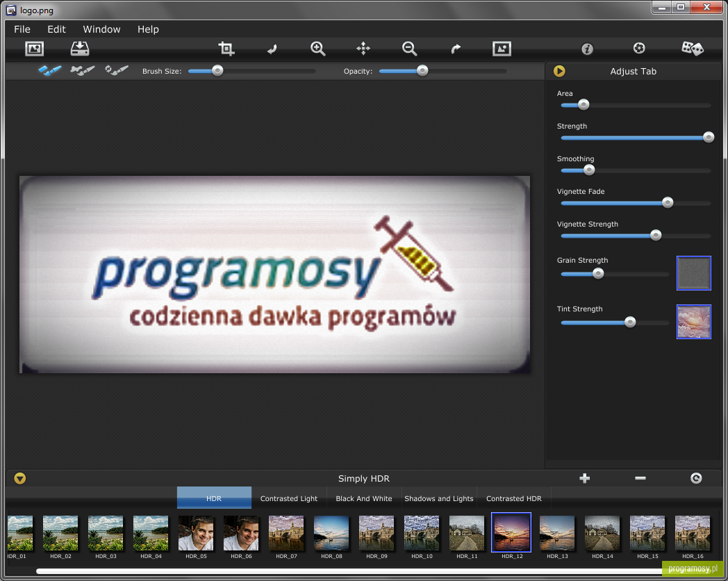Apply the HDR_03 preset thumbnail

click(106, 533)
